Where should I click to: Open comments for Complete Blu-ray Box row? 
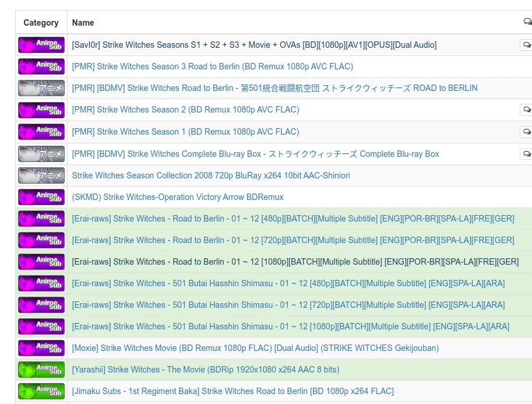[x=526, y=154]
